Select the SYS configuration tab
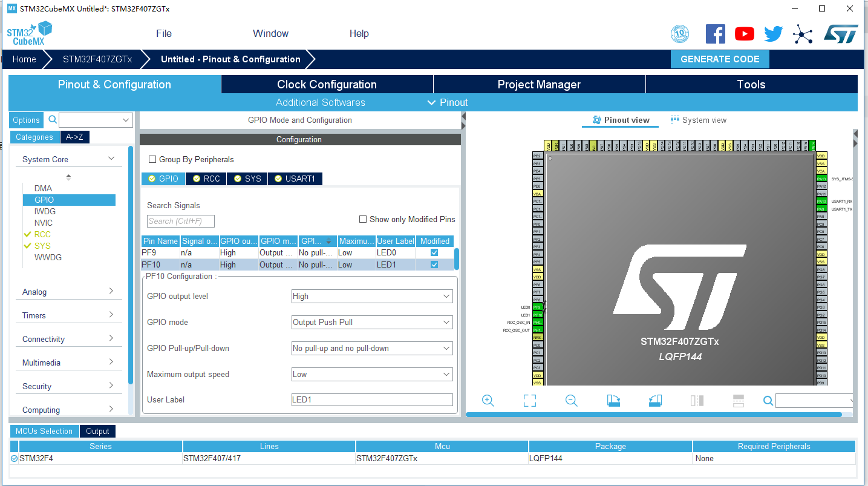868x486 pixels. point(247,179)
